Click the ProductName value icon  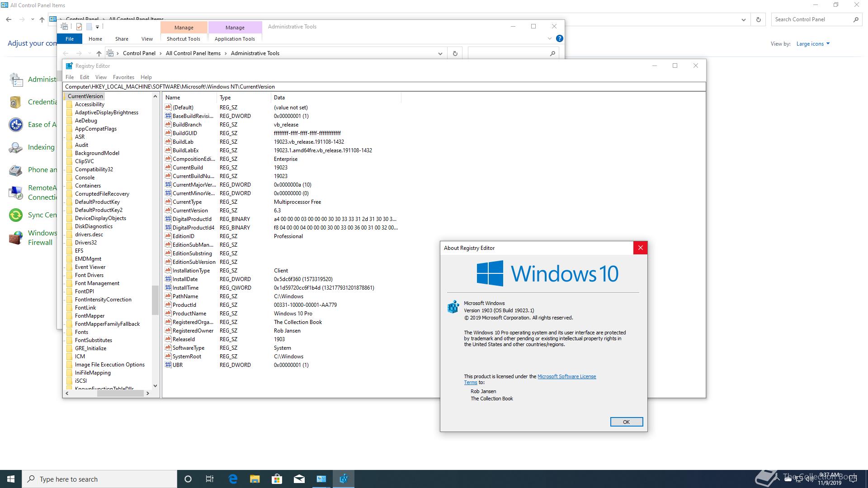(x=168, y=313)
